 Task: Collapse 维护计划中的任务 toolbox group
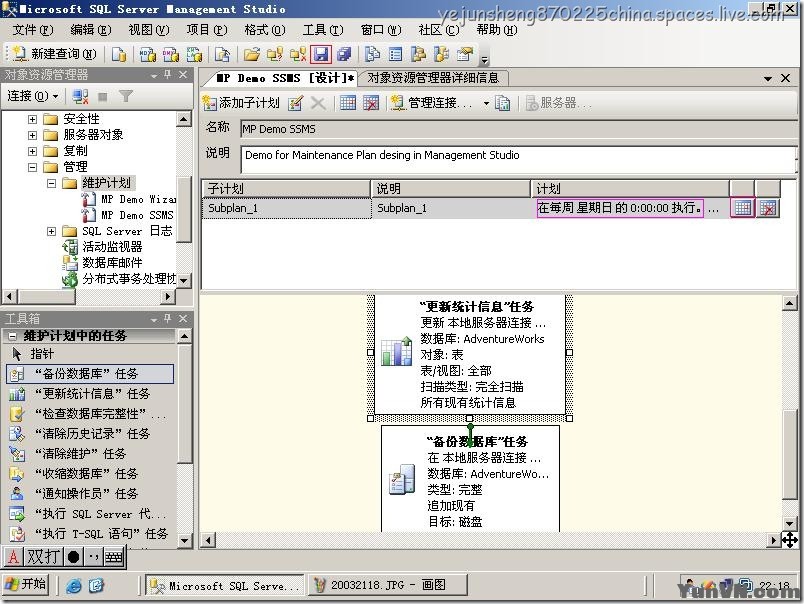coord(12,336)
